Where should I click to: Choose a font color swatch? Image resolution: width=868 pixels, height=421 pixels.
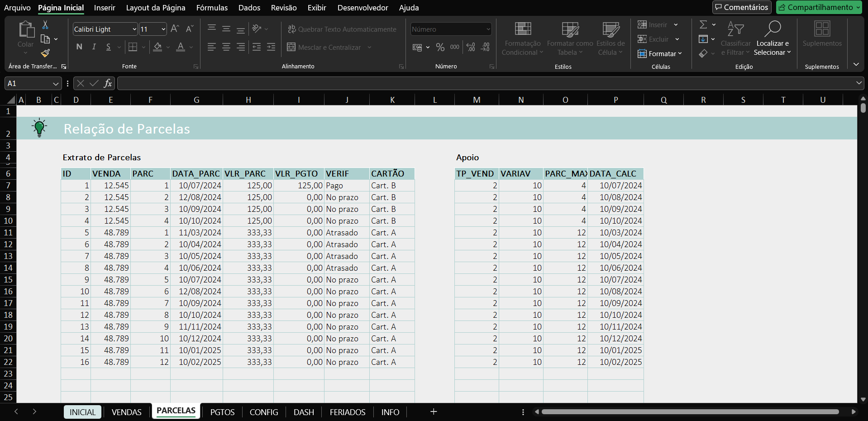coord(181,47)
